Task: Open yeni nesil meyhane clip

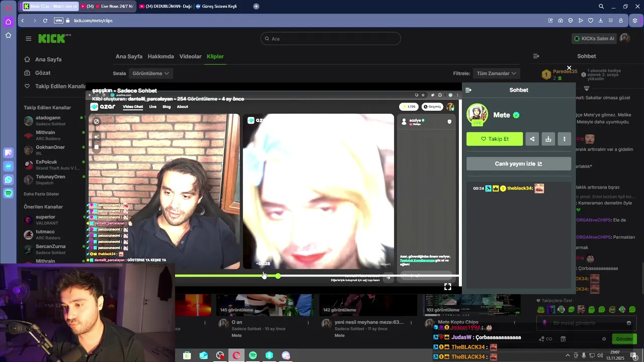Action: (x=369, y=322)
